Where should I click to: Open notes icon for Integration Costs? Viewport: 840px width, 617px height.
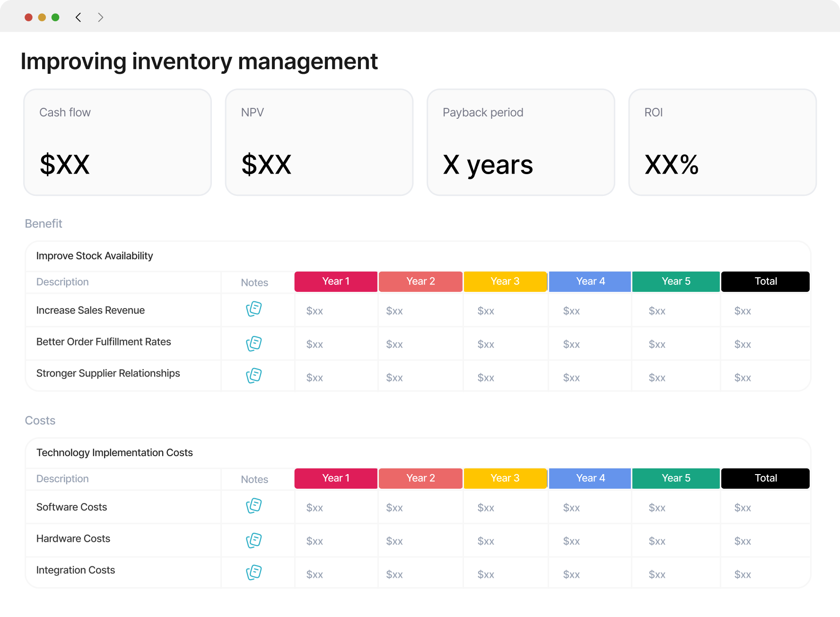tap(254, 573)
